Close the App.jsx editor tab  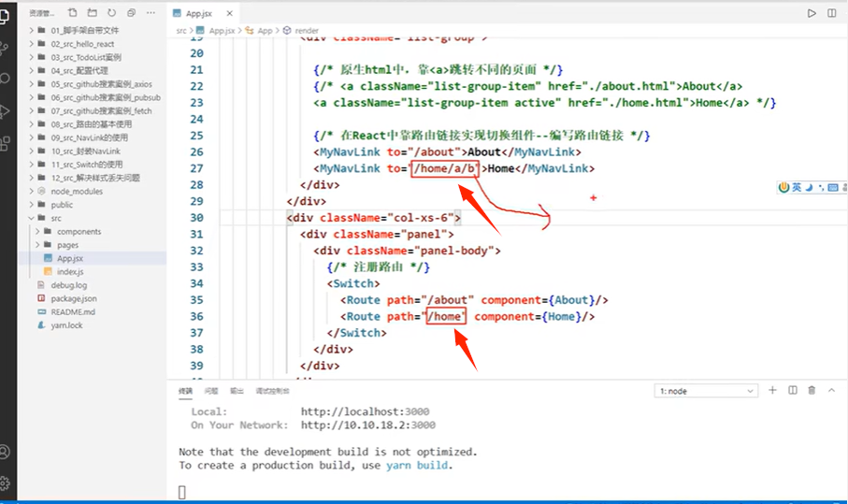[229, 13]
